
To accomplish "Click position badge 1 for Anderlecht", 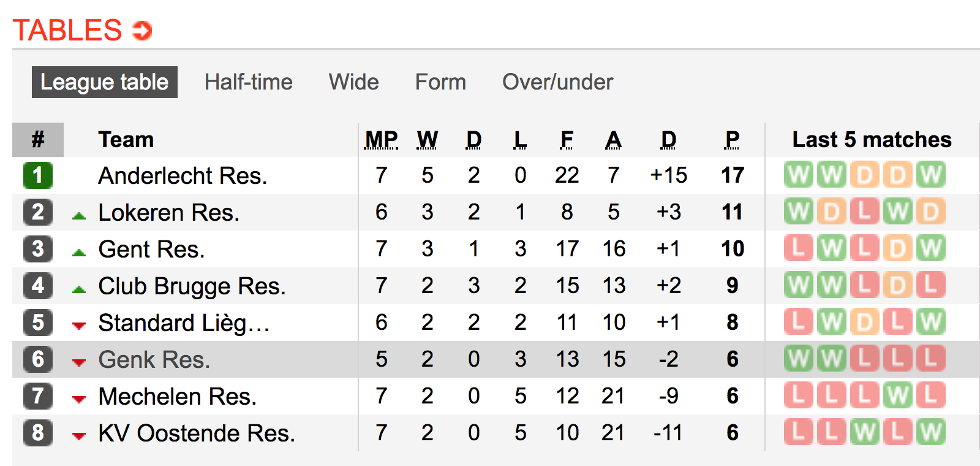I will click(38, 175).
